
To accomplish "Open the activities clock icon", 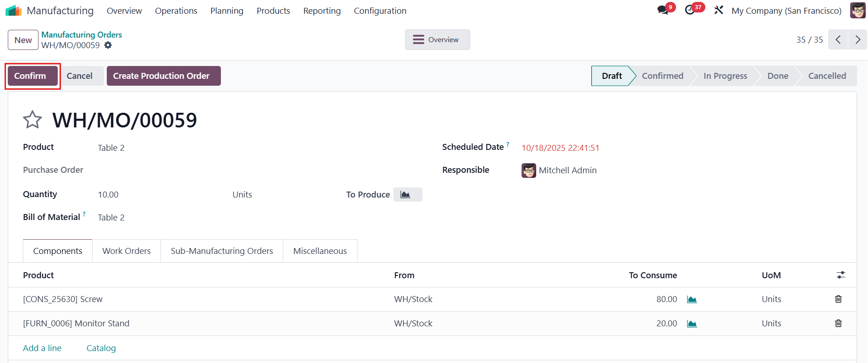I will point(690,10).
